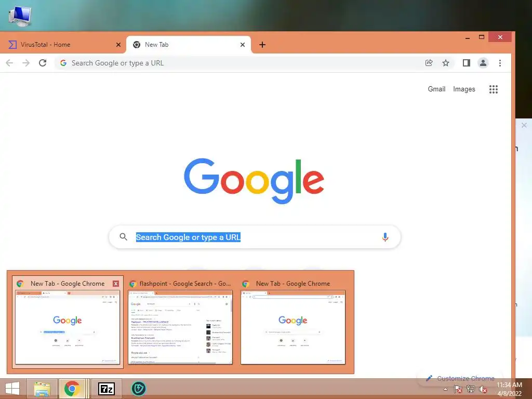Open the Gmail link

click(x=436, y=89)
